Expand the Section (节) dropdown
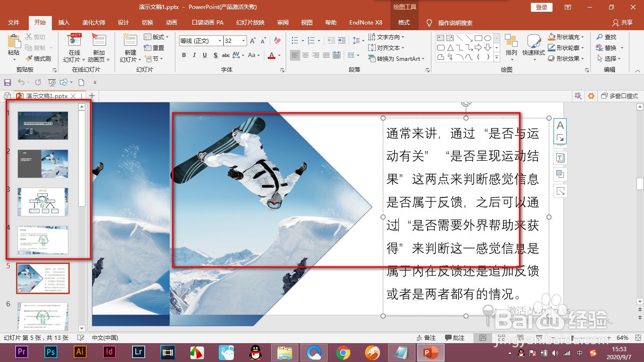This screenshot has height=362, width=644. 153,58
